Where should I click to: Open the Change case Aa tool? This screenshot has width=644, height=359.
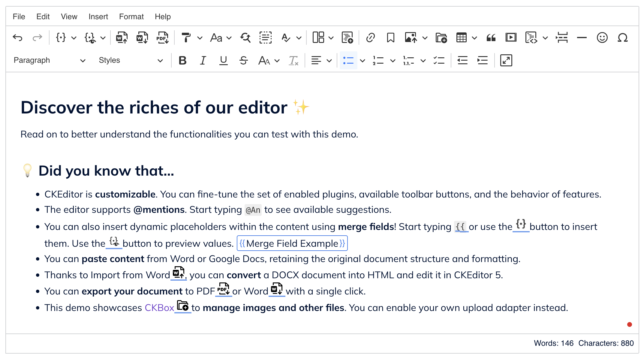tap(216, 38)
